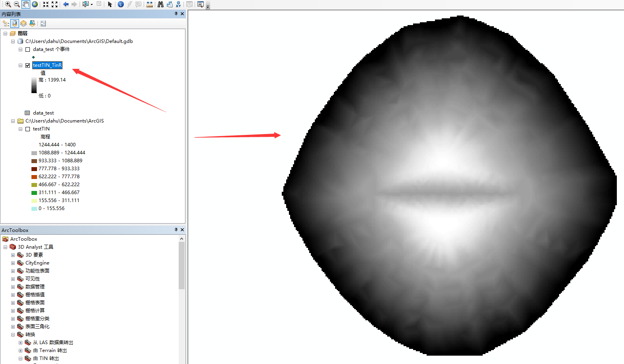Viewport: 624px width, 364px height.
Task: Toggle data_test 个事件 layer checkbox
Action: tap(28, 49)
